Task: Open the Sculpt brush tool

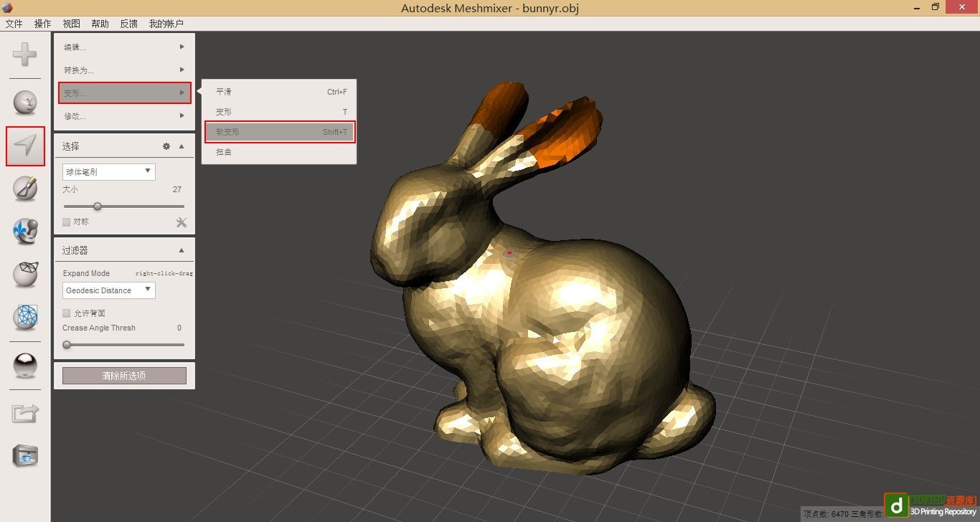Action: (x=26, y=188)
